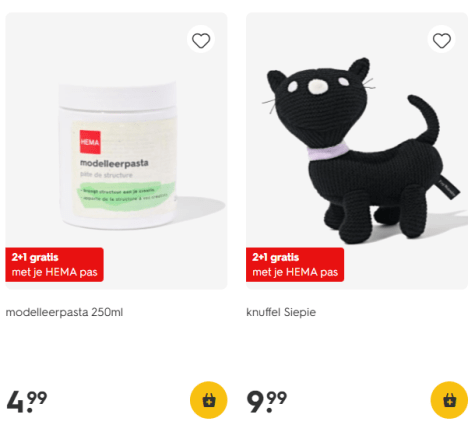Open the black cat plush product image

[357, 151]
